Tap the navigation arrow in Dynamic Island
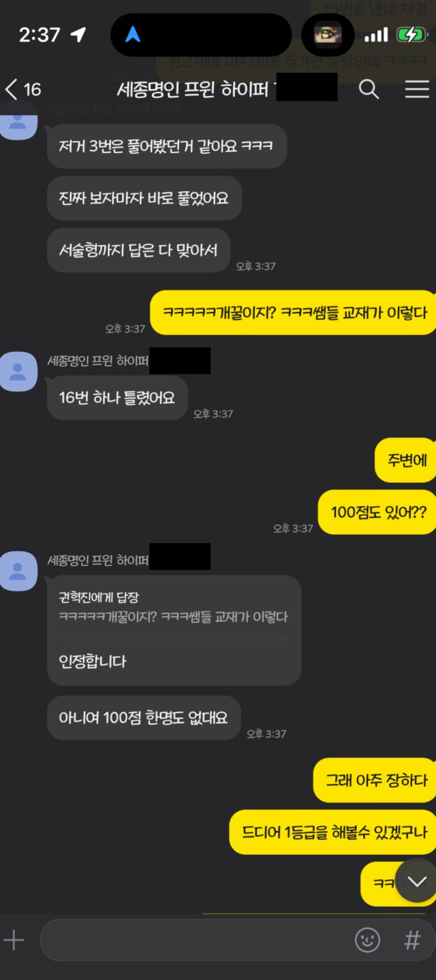 pyautogui.click(x=133, y=35)
